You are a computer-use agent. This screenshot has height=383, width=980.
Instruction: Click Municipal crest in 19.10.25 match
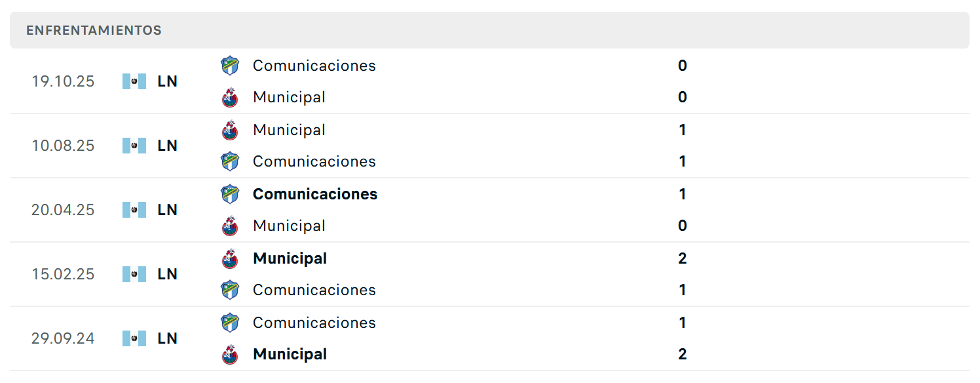pyautogui.click(x=230, y=97)
